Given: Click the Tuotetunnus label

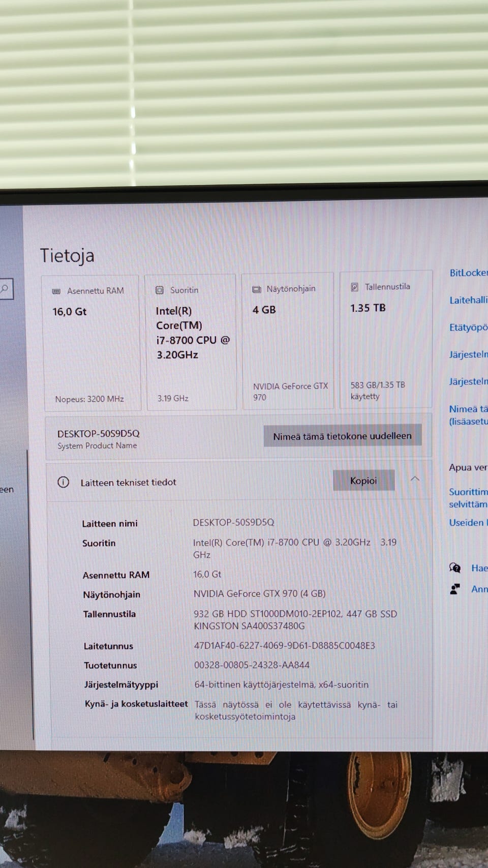Looking at the screenshot, I should pos(110,666).
